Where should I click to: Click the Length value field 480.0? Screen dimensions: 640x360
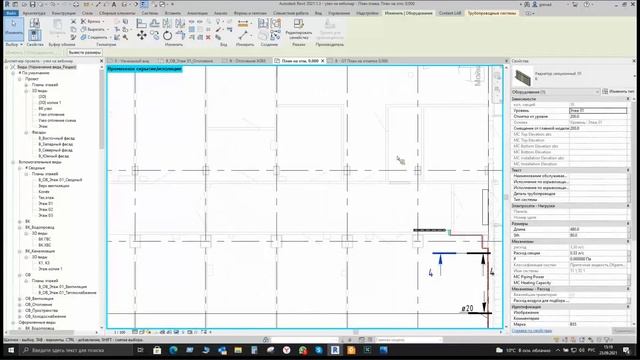[598, 229]
